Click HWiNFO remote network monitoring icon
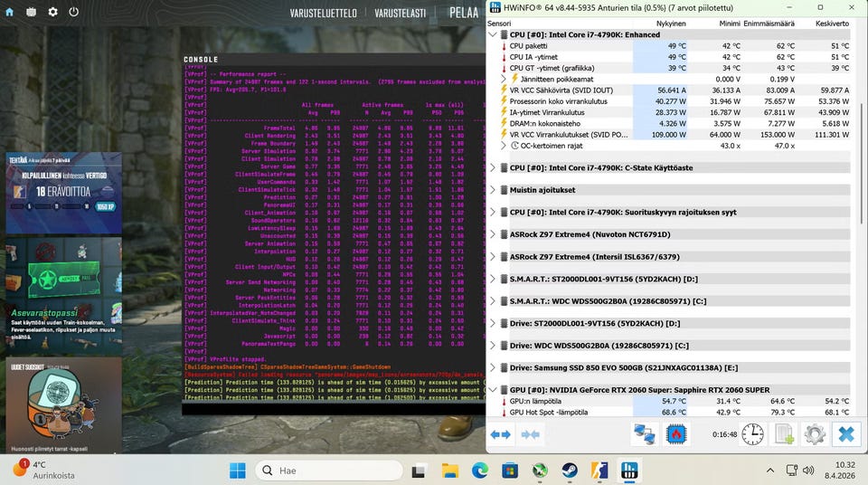The width and height of the screenshot is (868, 485). coord(645,434)
